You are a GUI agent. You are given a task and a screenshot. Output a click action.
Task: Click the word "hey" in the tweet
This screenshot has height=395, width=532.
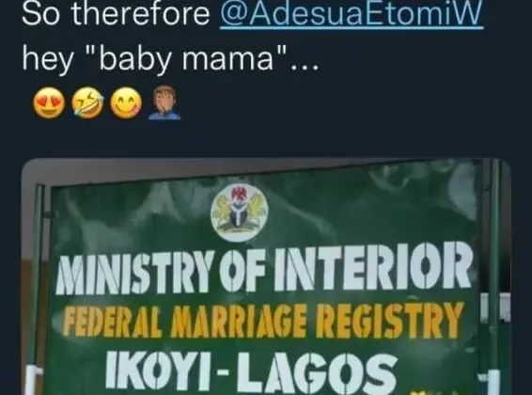47,60
